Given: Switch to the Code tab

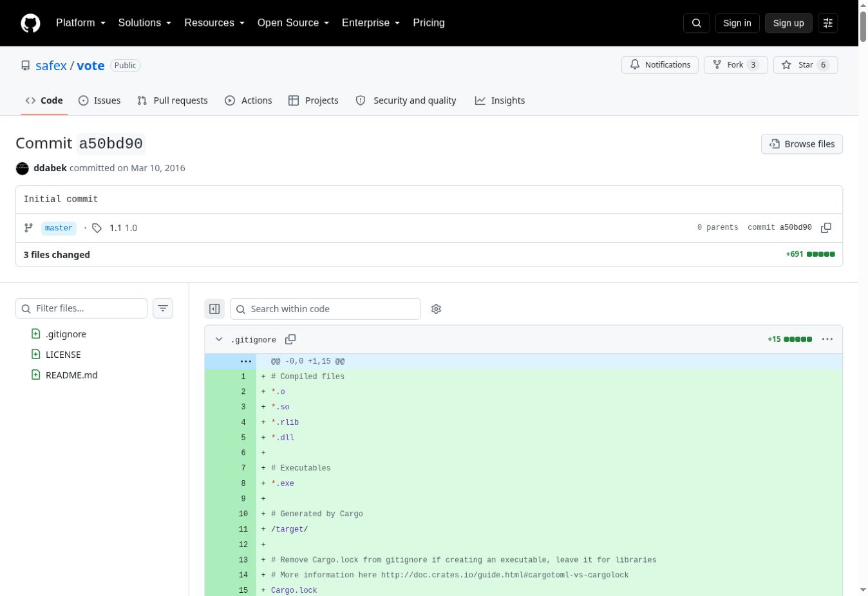Looking at the screenshot, I should [44, 100].
